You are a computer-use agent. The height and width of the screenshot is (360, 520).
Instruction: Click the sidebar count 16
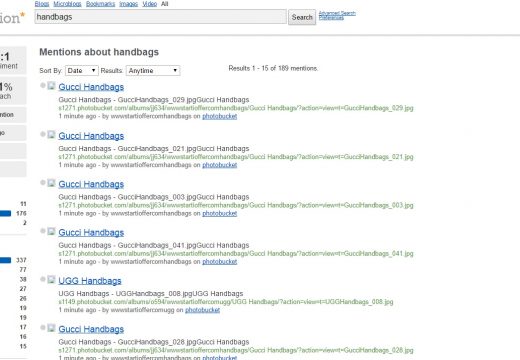click(x=23, y=337)
